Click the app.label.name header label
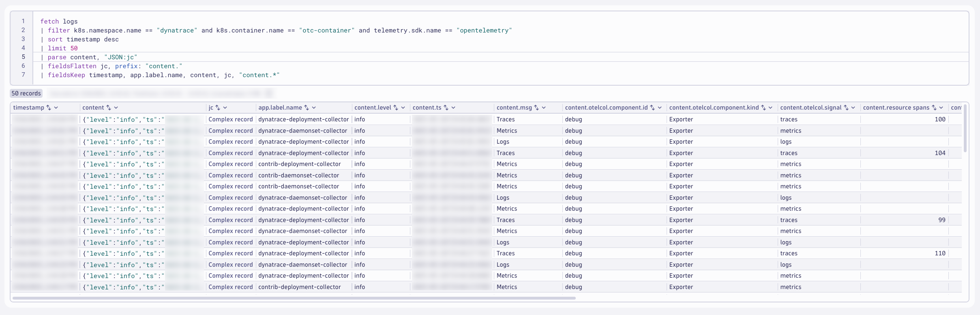Viewport: 980px width, 315px height. pyautogui.click(x=280, y=108)
